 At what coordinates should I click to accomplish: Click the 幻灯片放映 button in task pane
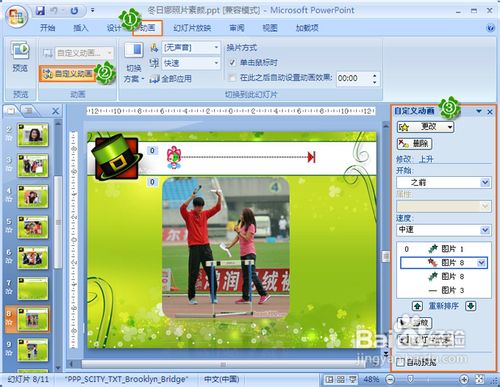click(427, 340)
